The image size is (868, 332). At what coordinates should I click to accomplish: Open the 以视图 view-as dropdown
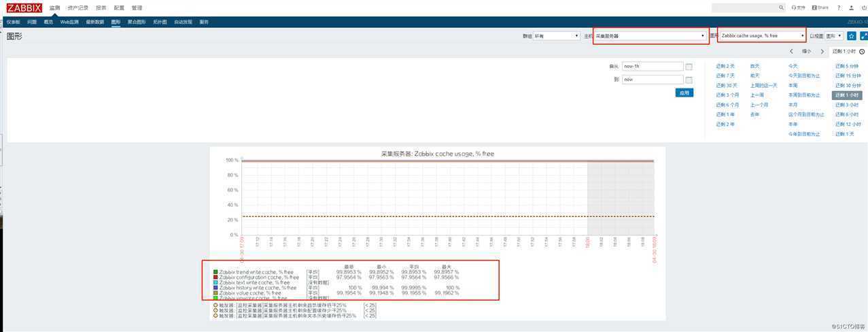point(835,35)
